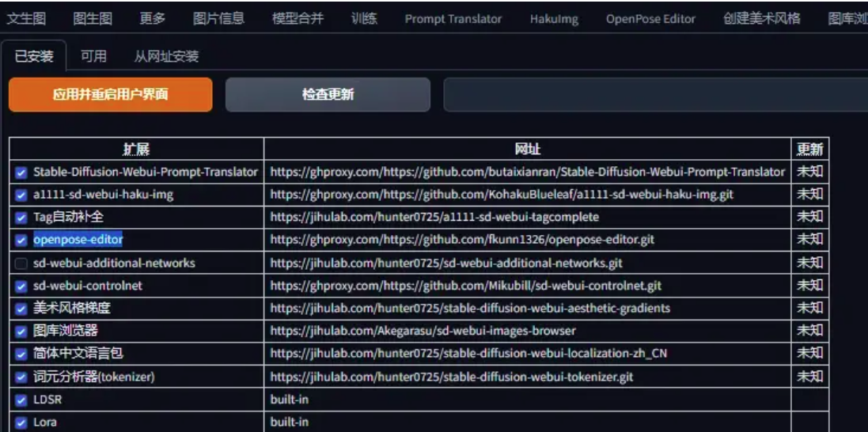Open the 文生图 tab
Viewport: 868px width, 432px height.
coord(26,19)
